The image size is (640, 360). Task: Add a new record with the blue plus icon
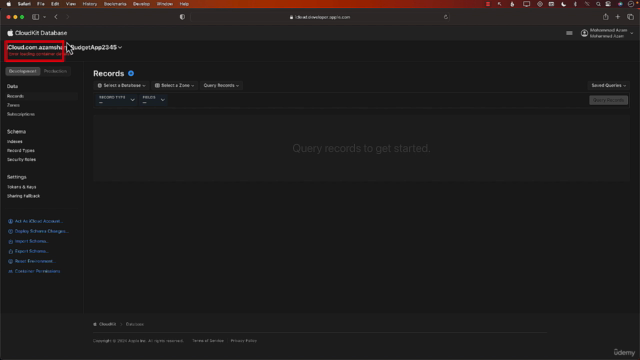[131, 73]
